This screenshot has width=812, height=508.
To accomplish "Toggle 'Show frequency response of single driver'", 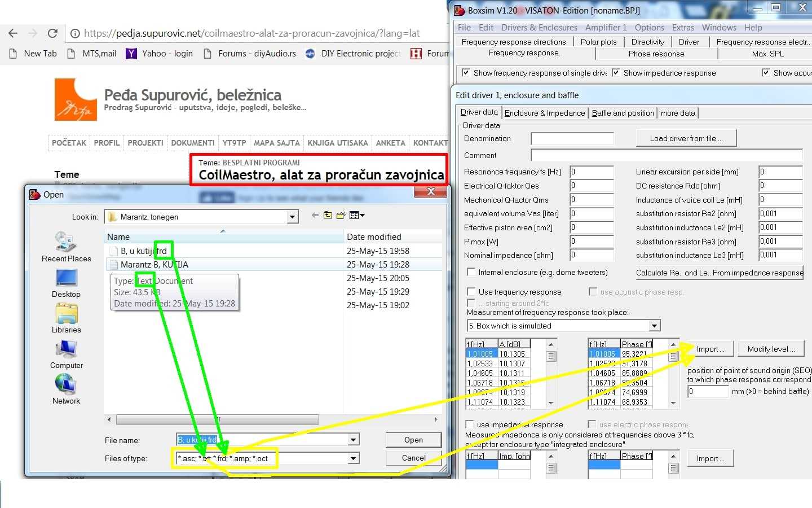I will (x=466, y=73).
